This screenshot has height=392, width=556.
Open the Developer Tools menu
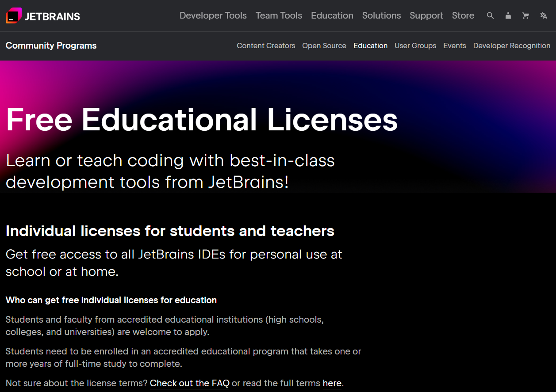[x=213, y=15]
